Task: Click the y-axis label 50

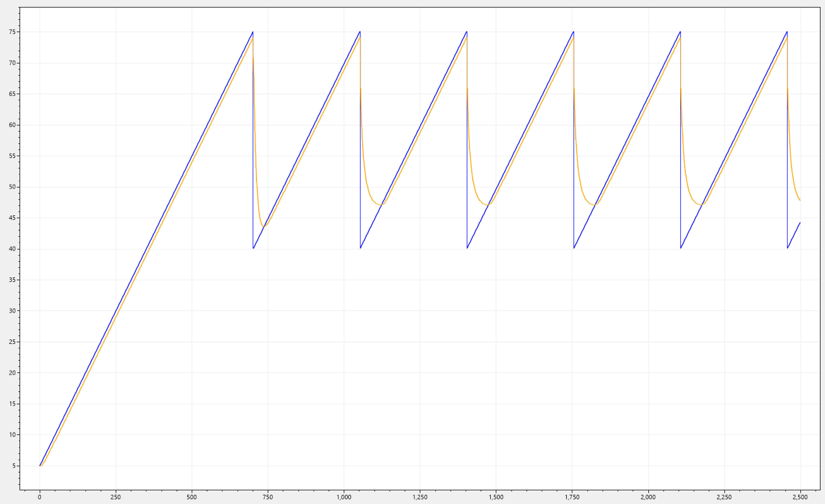Action: tap(12, 187)
